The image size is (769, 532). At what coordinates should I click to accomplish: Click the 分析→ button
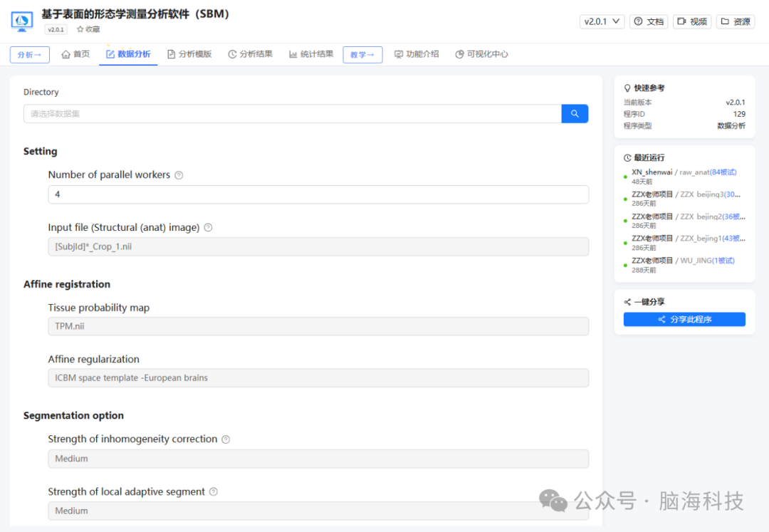[x=29, y=54]
